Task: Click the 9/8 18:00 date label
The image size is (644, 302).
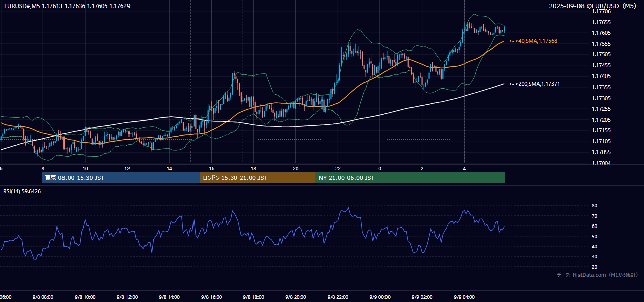Action: pyautogui.click(x=253, y=297)
